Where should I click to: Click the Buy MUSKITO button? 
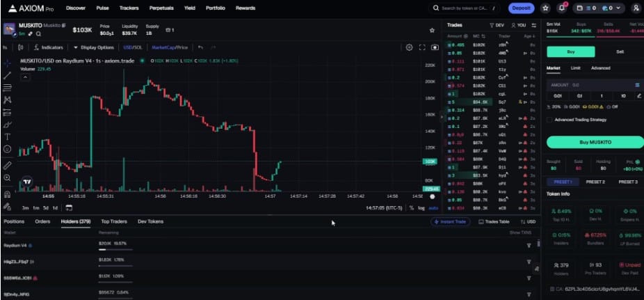[595, 142]
